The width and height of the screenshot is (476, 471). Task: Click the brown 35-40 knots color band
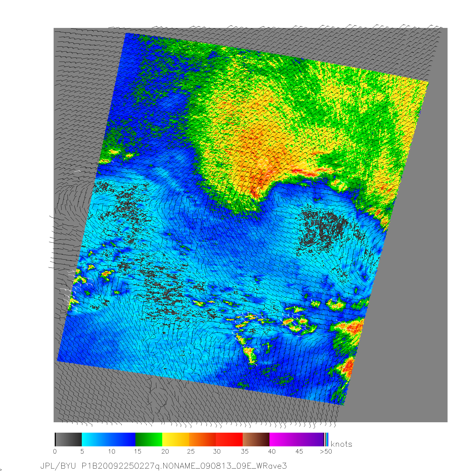[x=256, y=440]
